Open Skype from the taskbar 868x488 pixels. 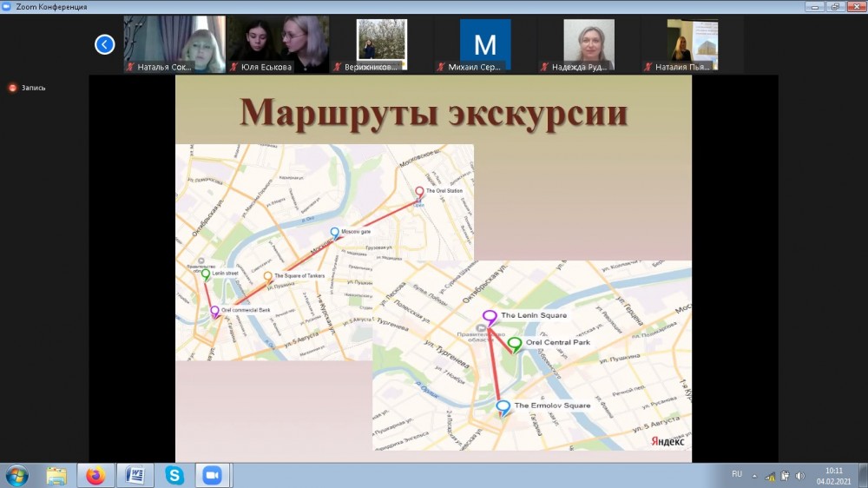point(175,476)
